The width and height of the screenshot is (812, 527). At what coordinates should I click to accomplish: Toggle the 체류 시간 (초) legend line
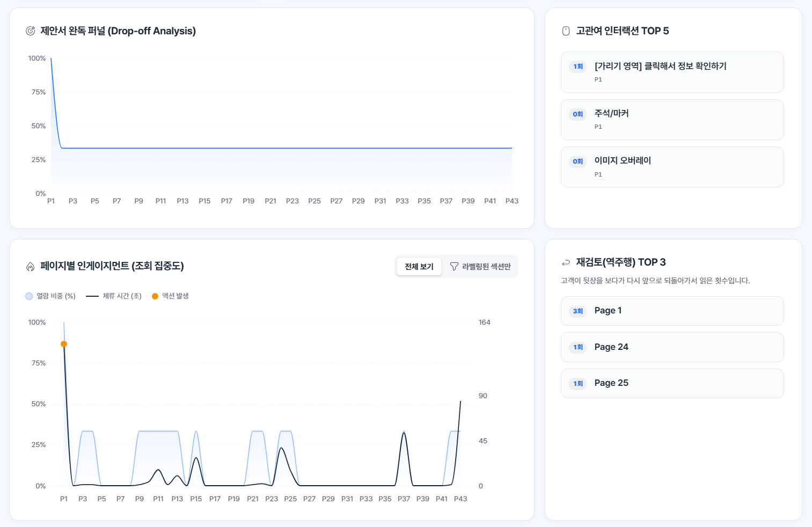point(114,296)
